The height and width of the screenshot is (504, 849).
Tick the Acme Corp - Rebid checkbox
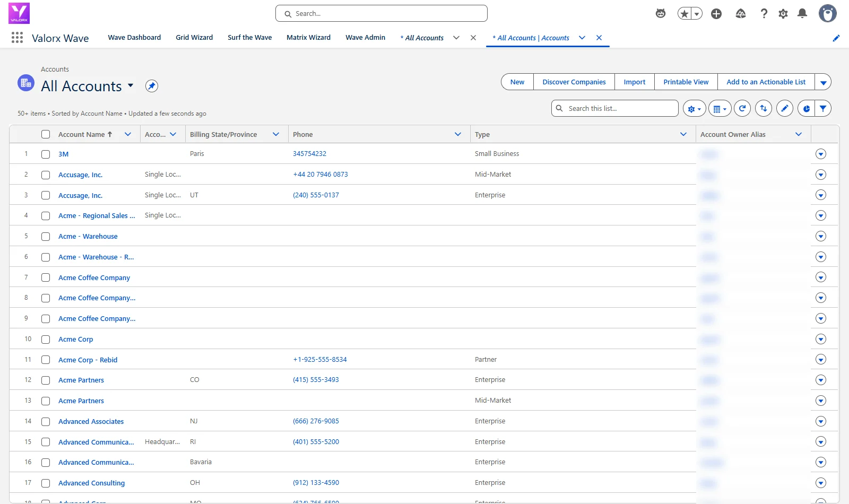point(46,360)
